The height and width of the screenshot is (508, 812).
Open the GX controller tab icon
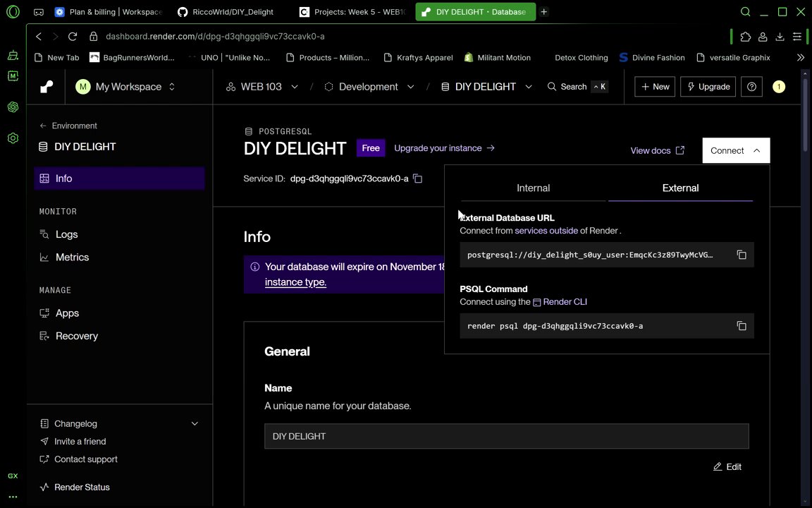[39, 11]
